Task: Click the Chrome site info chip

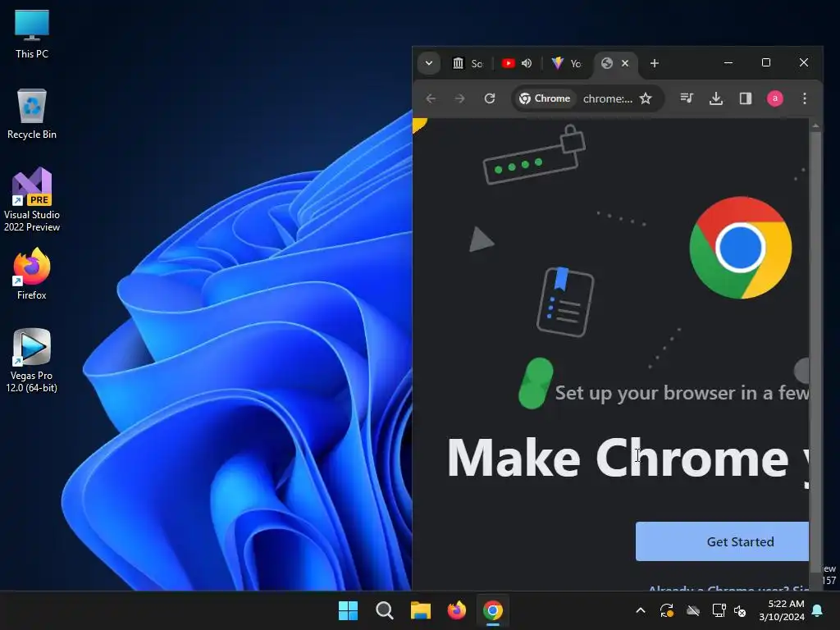Action: [x=545, y=98]
